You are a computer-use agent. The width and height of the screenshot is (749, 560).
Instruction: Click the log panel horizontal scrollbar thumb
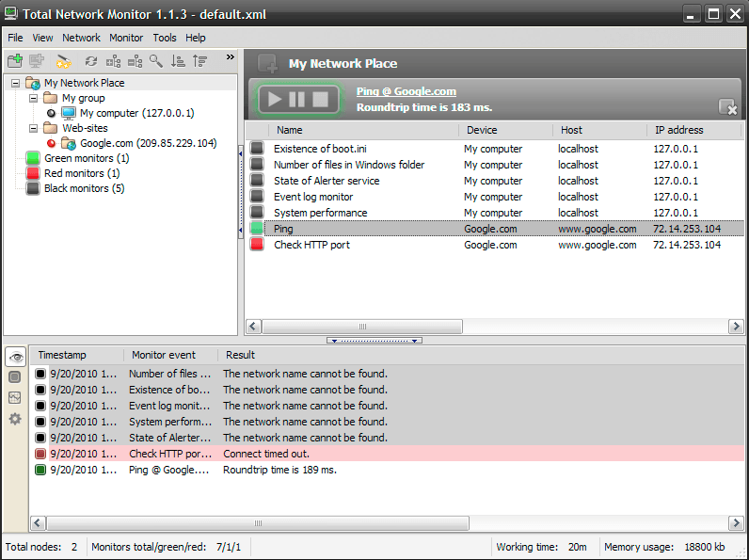point(258,523)
